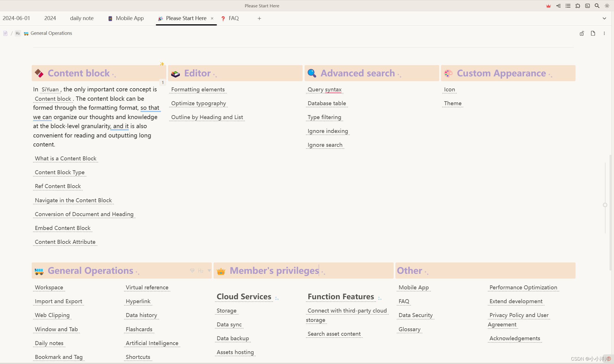Open the tree-structure panel icon in title bar
This screenshot has height=364, width=614.
tap(558, 6)
